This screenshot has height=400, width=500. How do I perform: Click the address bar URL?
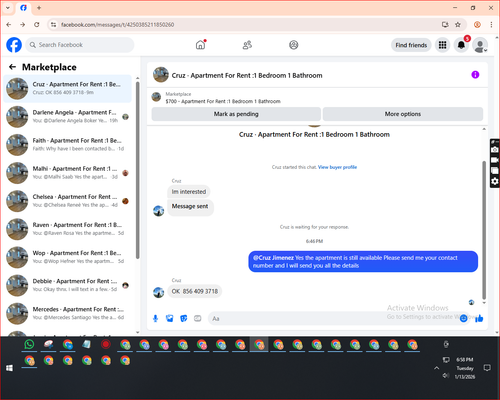(117, 25)
